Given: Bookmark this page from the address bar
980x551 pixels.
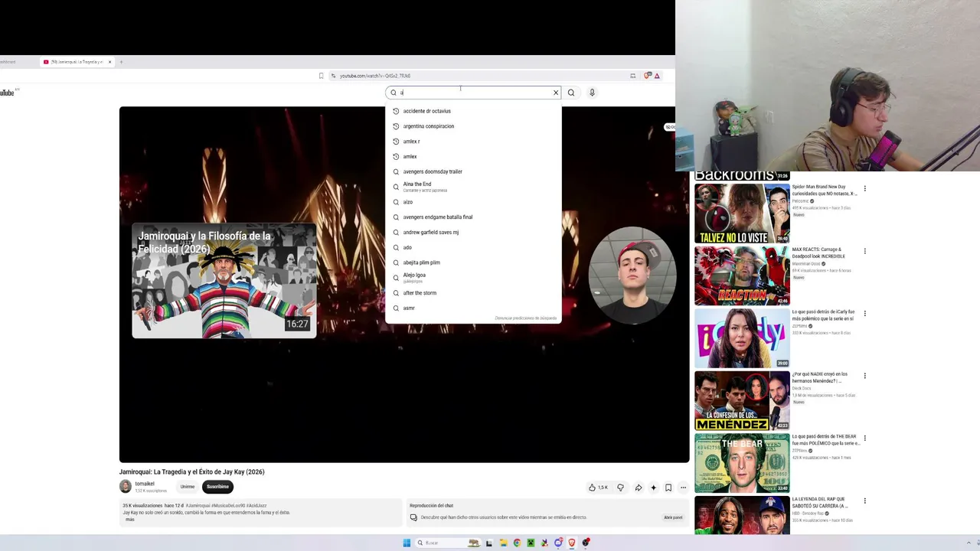Looking at the screenshot, I should click(322, 76).
